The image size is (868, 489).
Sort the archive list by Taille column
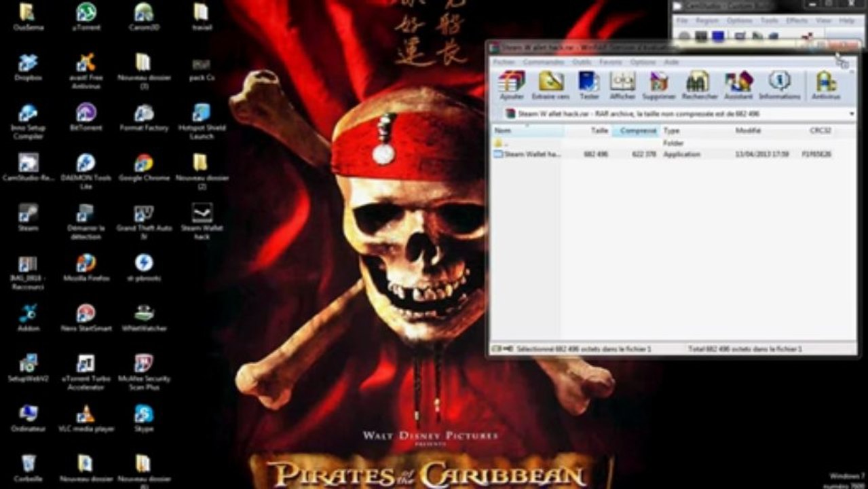click(588, 130)
